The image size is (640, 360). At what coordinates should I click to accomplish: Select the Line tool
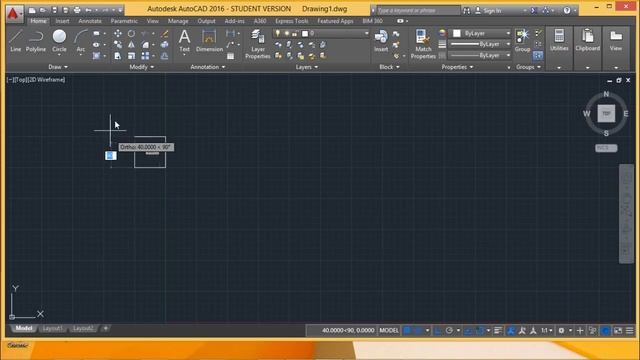16,40
